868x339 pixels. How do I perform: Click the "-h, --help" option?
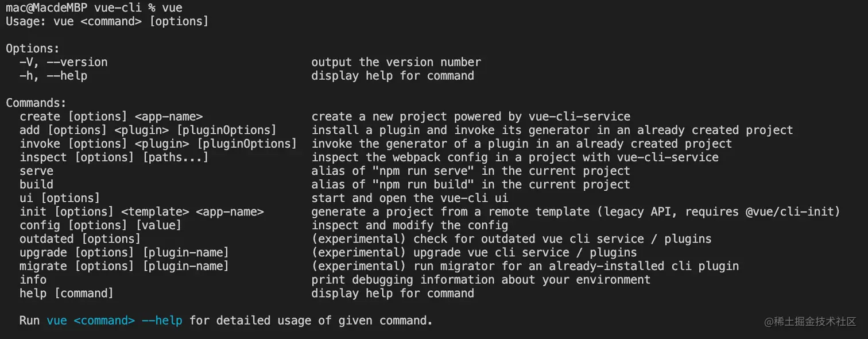[53, 76]
